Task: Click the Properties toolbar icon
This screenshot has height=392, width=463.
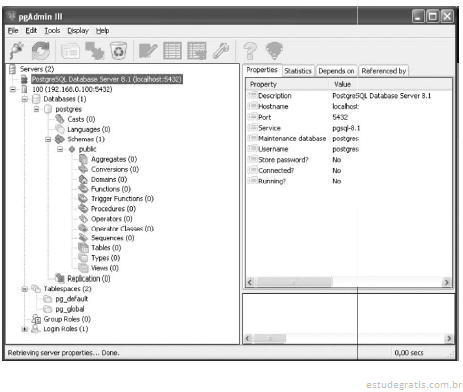Action: pos(70,51)
